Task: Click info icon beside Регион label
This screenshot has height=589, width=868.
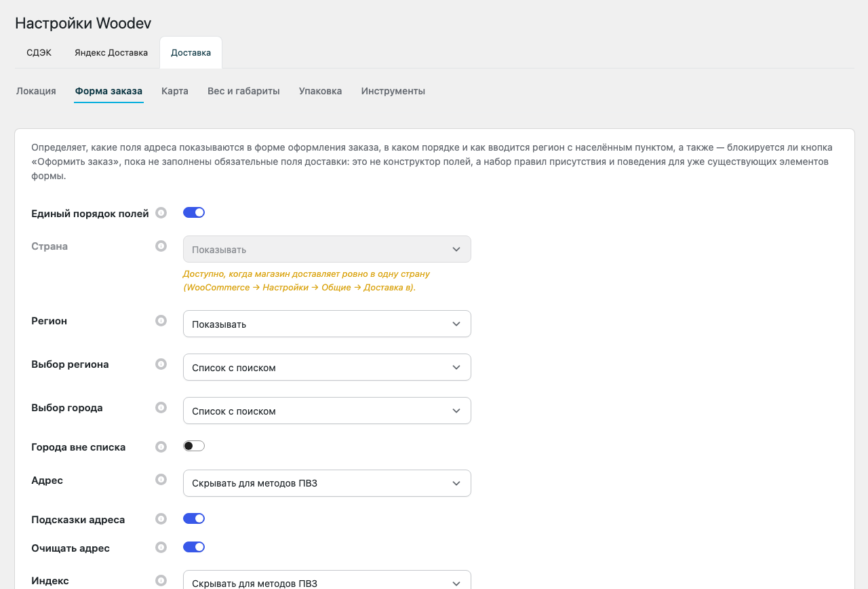Action: [161, 321]
